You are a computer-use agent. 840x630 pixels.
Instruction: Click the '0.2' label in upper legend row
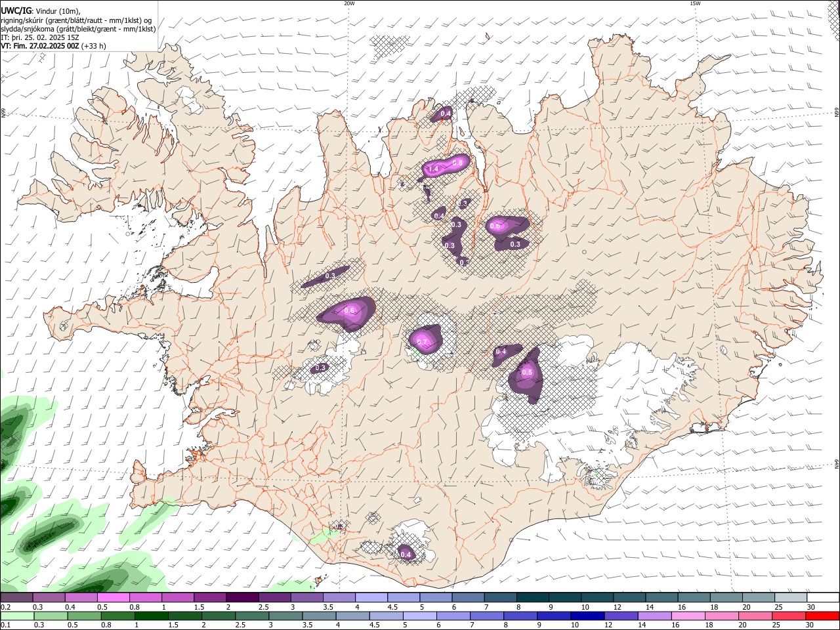[6, 607]
